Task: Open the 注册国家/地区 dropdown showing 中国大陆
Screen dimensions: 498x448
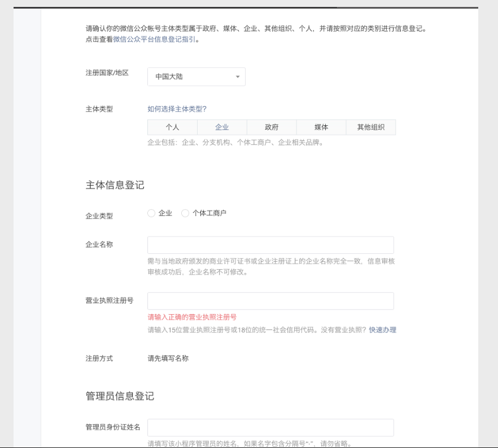Action: (196, 77)
